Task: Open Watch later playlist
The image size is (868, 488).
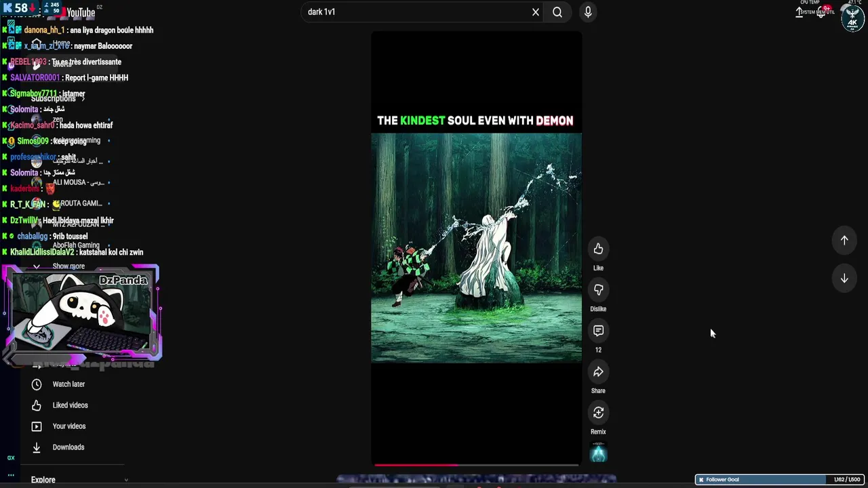Action: tap(68, 384)
